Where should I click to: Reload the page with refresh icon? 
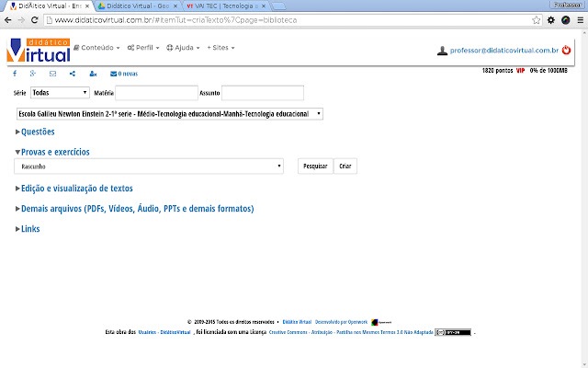[x=35, y=20]
